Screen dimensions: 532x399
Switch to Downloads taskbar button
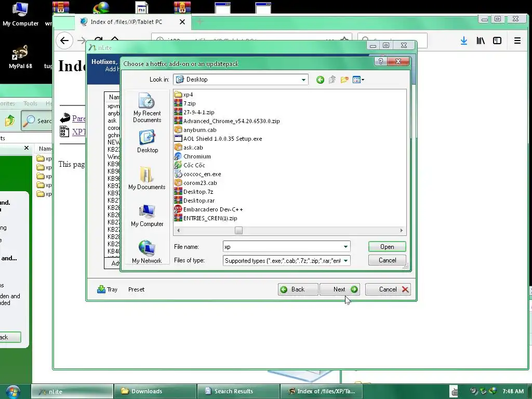point(155,391)
